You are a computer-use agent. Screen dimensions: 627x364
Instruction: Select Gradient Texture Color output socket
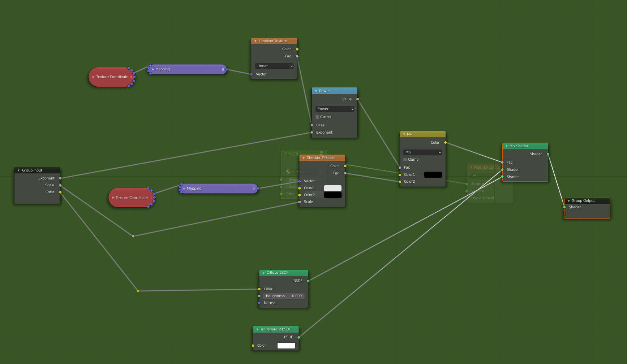tap(297, 49)
